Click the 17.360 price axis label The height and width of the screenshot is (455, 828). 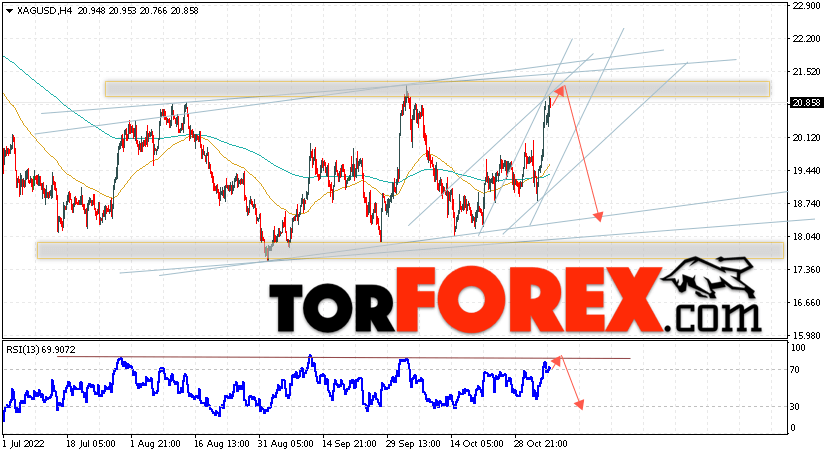point(806,269)
